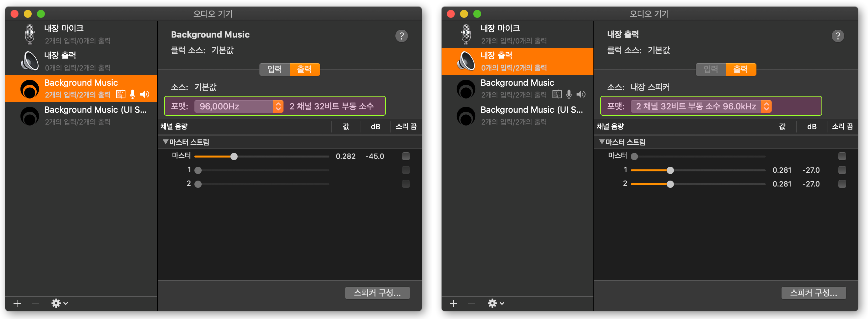Click the 출력 tab in right window
The height and width of the screenshot is (319, 868).
741,69
